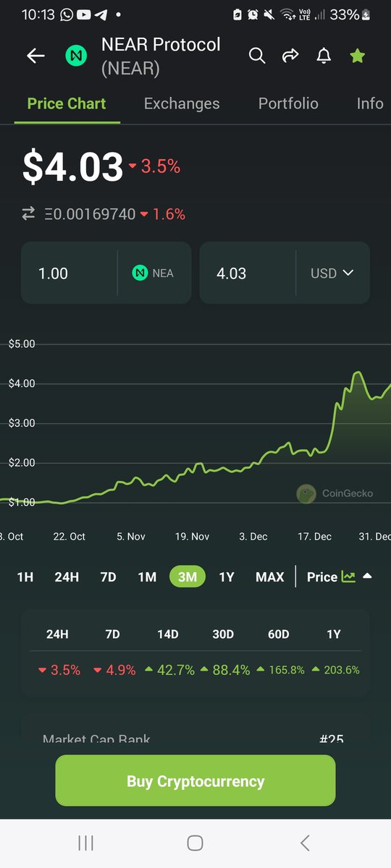Edit the 4.03 USD amount field
391x868 pixels.
click(248, 273)
